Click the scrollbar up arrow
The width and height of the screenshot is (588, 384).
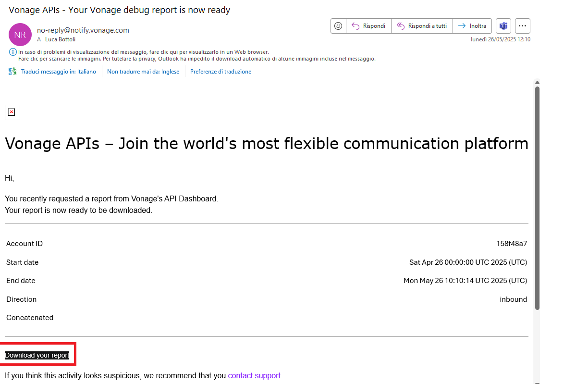pos(537,82)
